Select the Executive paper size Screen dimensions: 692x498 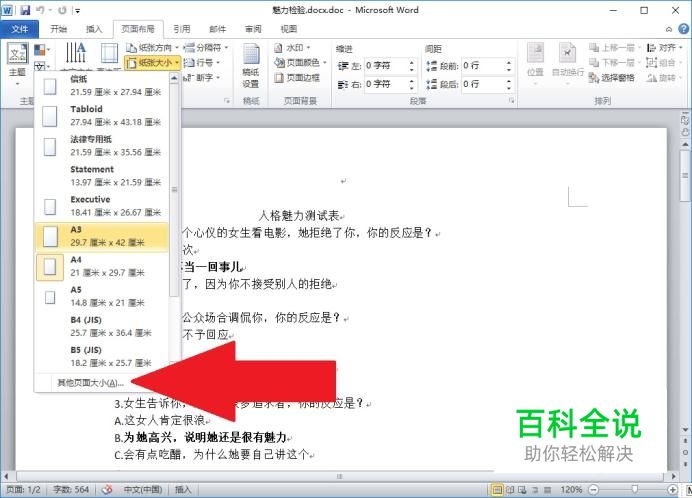point(102,206)
